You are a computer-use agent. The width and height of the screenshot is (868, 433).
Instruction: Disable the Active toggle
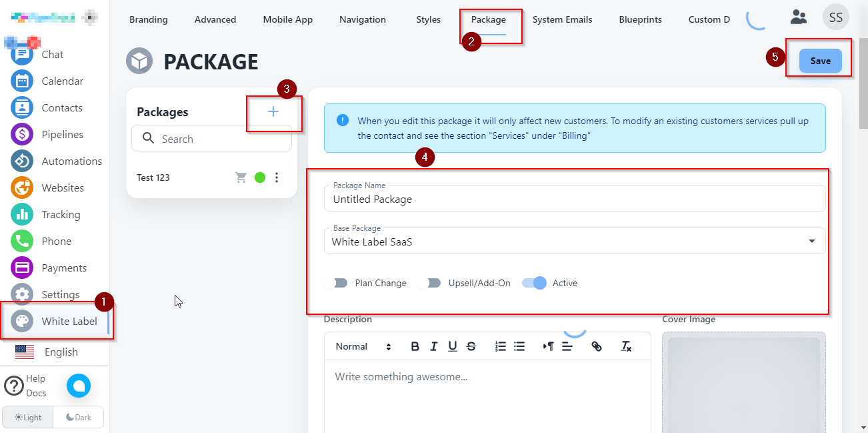point(535,283)
